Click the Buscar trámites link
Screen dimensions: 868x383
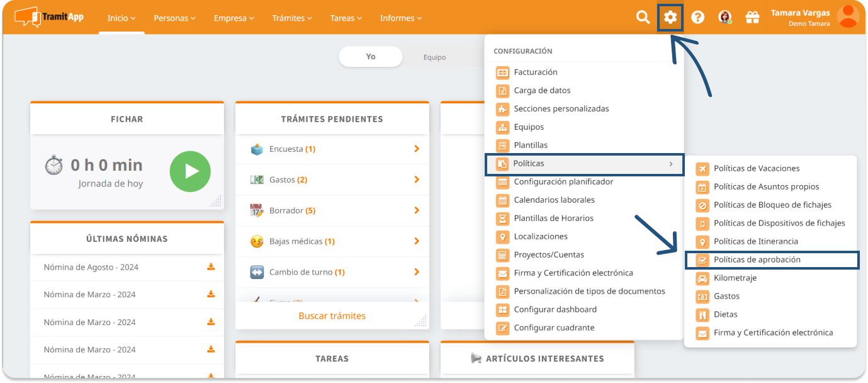pyautogui.click(x=332, y=316)
